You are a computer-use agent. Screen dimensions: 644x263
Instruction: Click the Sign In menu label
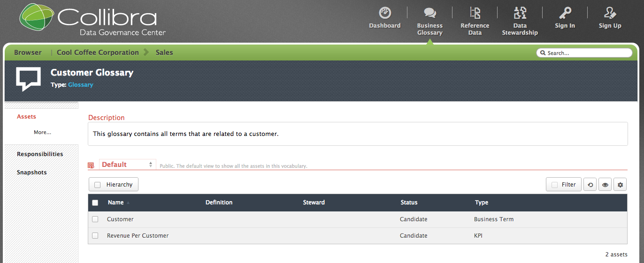pos(565,26)
